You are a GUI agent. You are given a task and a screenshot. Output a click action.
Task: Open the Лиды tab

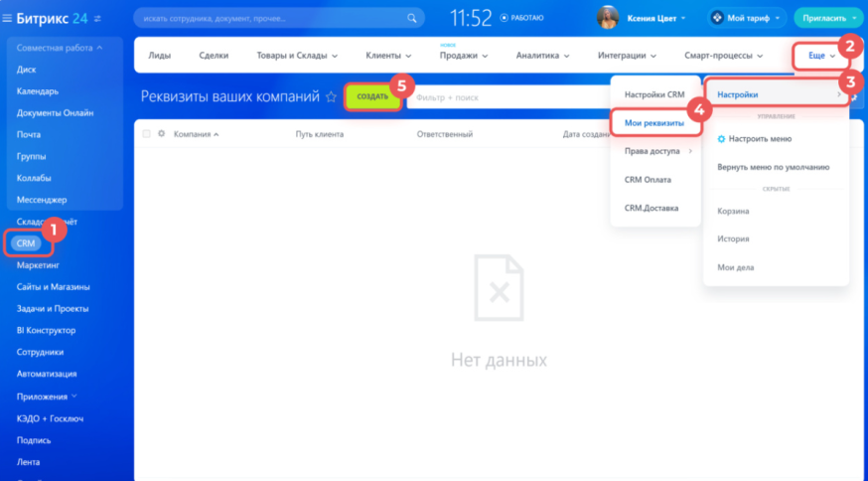pos(160,56)
